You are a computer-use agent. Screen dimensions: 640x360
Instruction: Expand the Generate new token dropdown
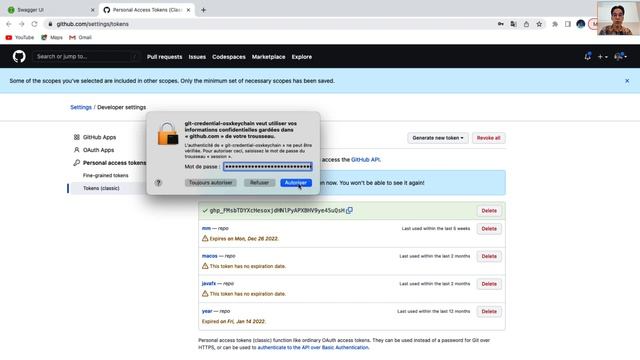(x=438, y=138)
